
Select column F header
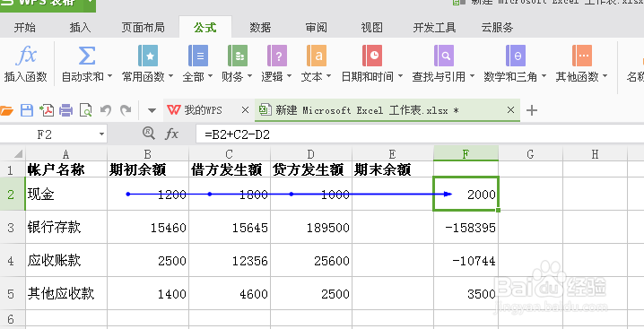466,154
